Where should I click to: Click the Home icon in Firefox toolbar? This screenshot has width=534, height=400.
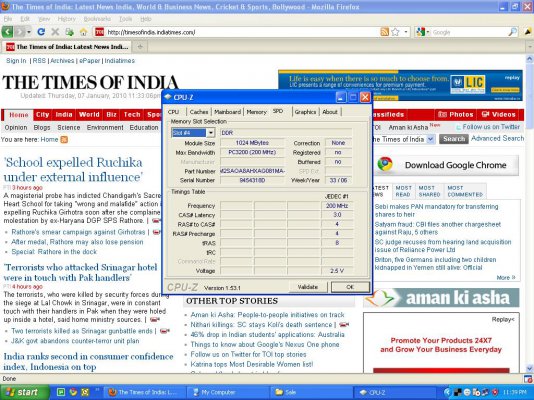coord(83,32)
